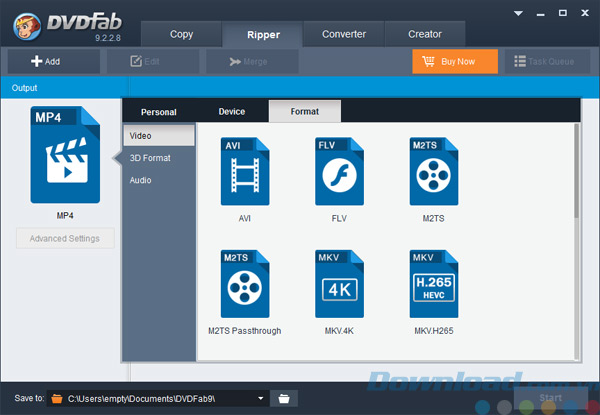Image resolution: width=600 pixels, height=415 pixels.
Task: Click the MKV.H265 text label
Action: coord(434,331)
